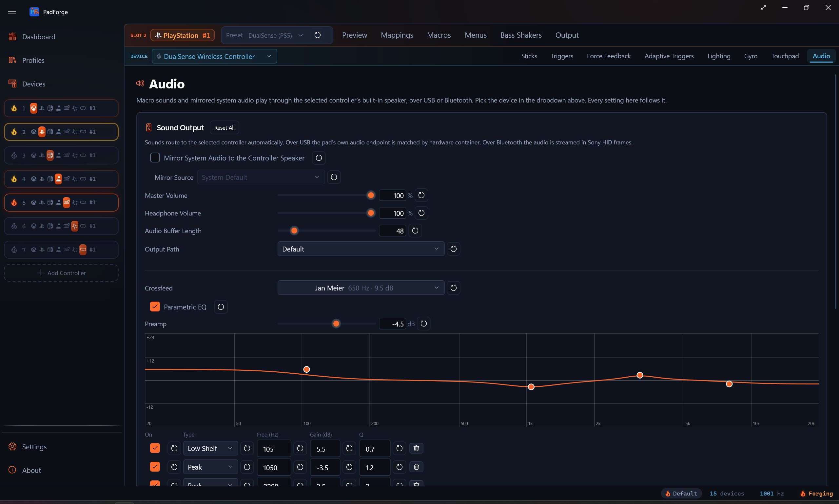This screenshot has width=839, height=504.
Task: Click the Reset All button
Action: point(224,128)
